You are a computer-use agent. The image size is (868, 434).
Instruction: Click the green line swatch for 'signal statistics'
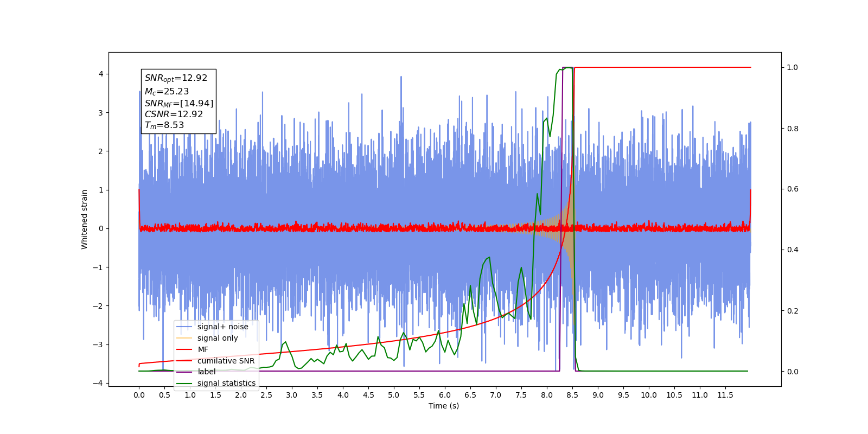[184, 383]
